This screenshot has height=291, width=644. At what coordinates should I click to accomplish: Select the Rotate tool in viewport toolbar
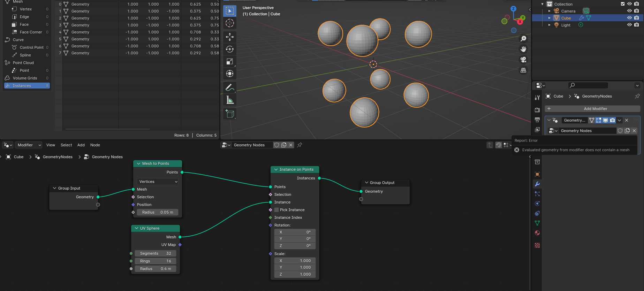tap(229, 49)
